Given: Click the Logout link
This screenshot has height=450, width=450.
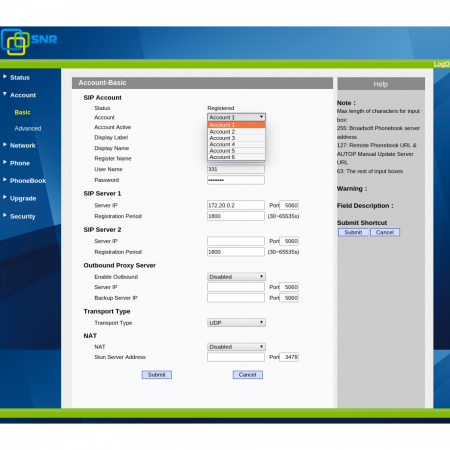Looking at the screenshot, I should click(x=442, y=64).
